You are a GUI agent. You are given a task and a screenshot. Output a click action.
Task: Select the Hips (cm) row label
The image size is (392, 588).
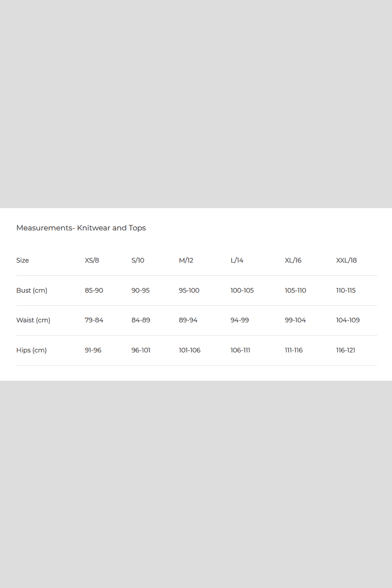[x=31, y=350]
